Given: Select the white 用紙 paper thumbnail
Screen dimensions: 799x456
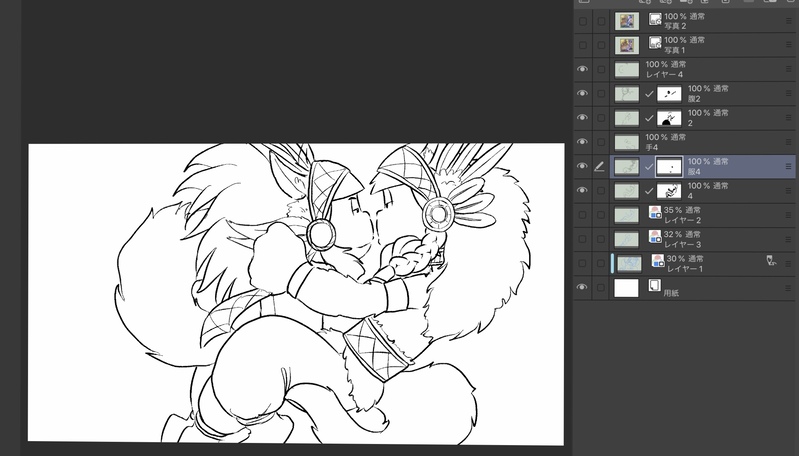Looking at the screenshot, I should tap(626, 288).
